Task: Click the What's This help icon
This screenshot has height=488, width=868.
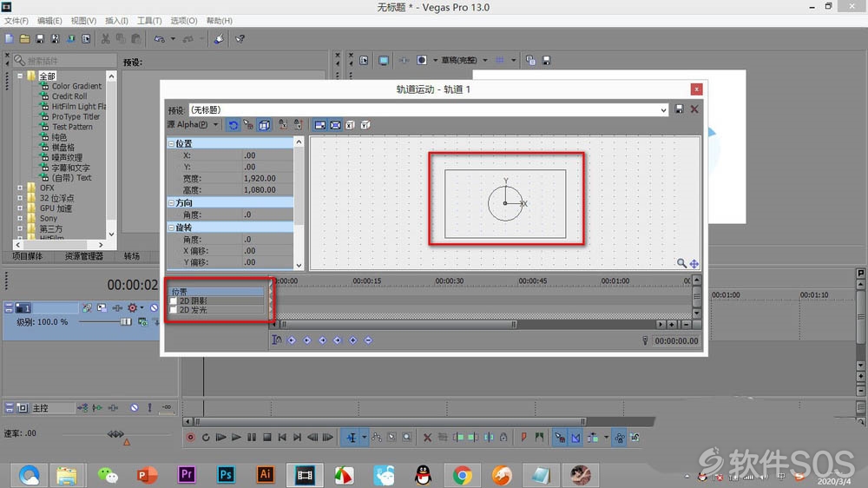Action: (x=240, y=39)
